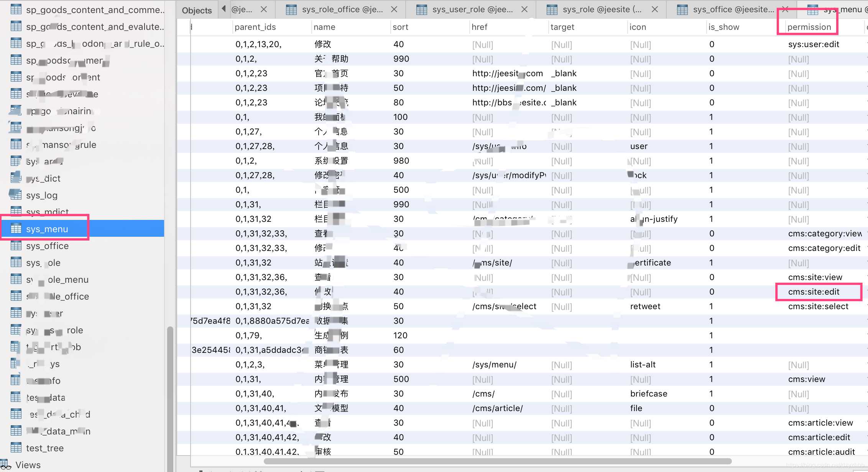The width and height of the screenshot is (868, 472).
Task: Switch to the sys_role @jeesite tab
Action: [602, 10]
